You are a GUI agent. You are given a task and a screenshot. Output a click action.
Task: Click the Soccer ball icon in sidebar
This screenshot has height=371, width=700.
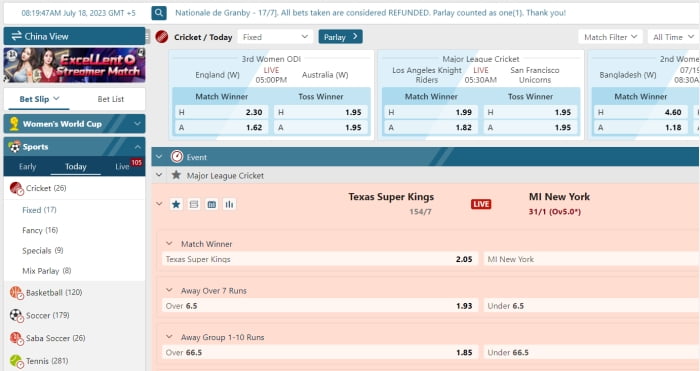(16, 316)
